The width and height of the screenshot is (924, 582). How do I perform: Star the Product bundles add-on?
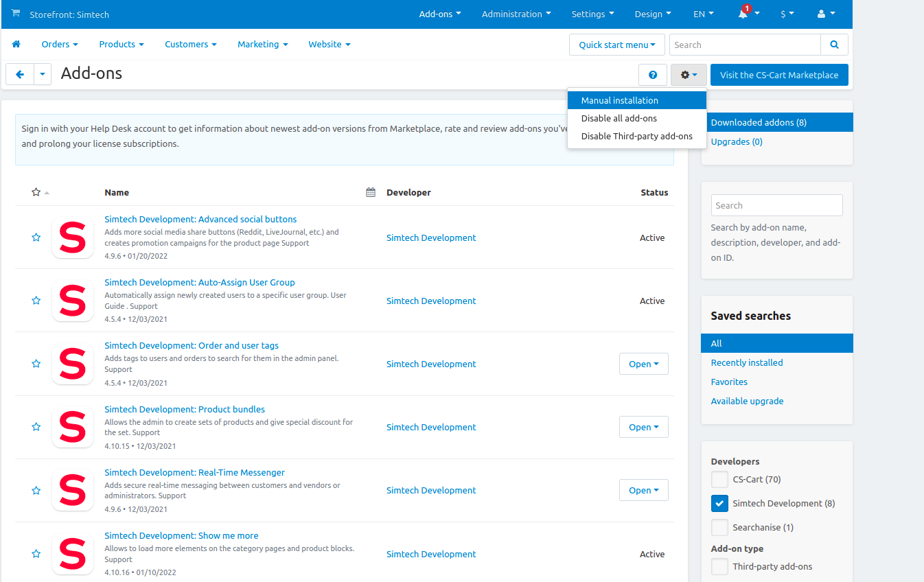click(36, 427)
